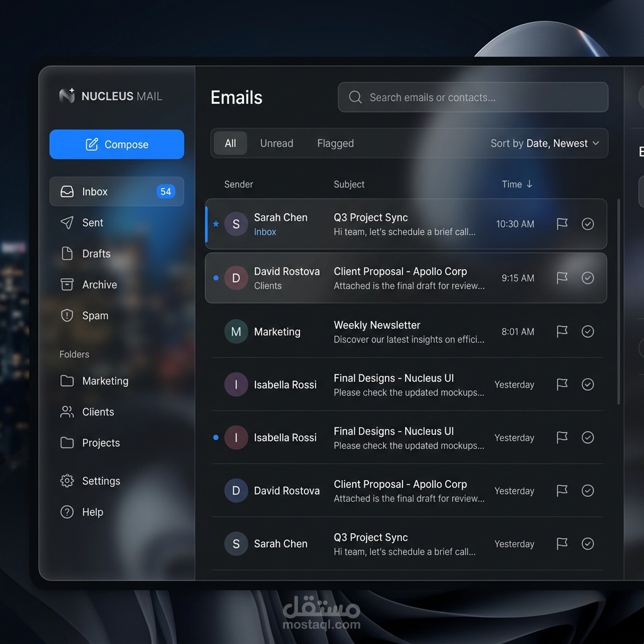
Task: Click the Projects folder icon
Action: pyautogui.click(x=67, y=443)
